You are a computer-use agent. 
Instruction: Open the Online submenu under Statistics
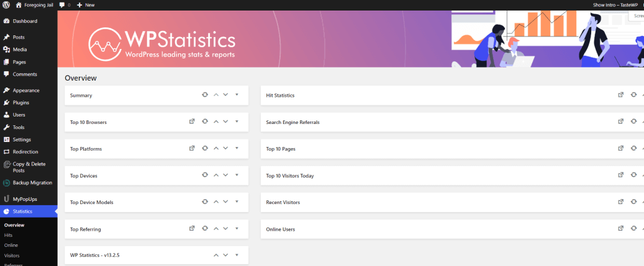11,245
